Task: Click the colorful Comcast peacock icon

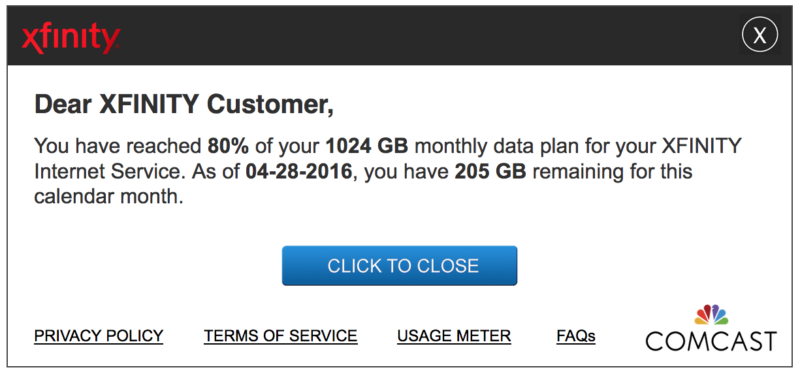Action: click(x=711, y=315)
